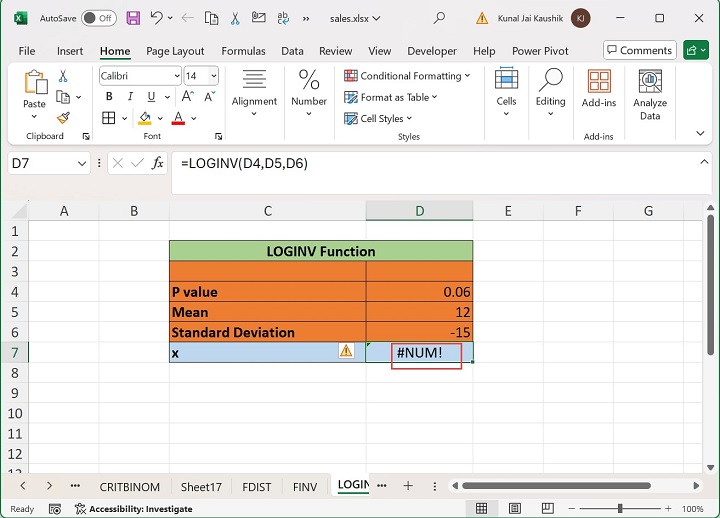
Task: Open the Insert tab
Action: (x=70, y=51)
